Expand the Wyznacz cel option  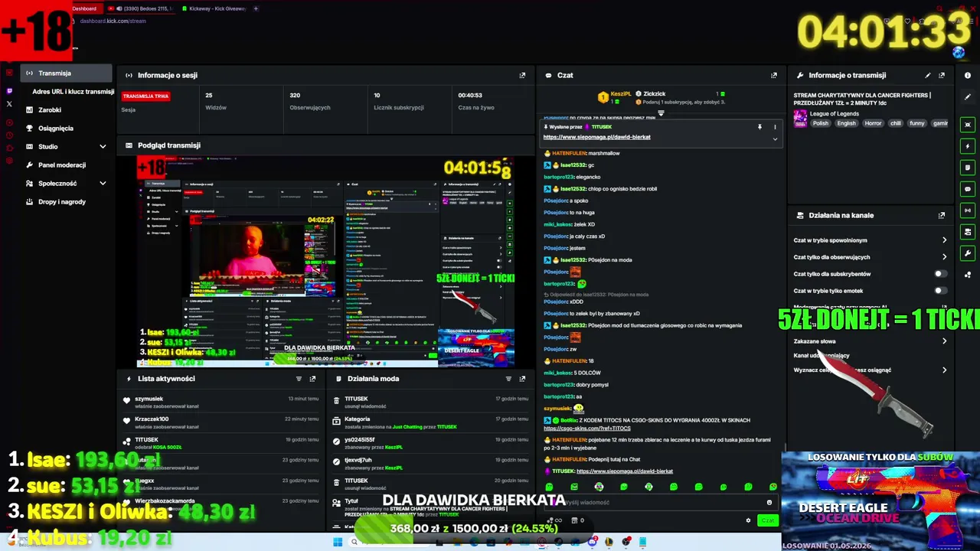point(944,370)
